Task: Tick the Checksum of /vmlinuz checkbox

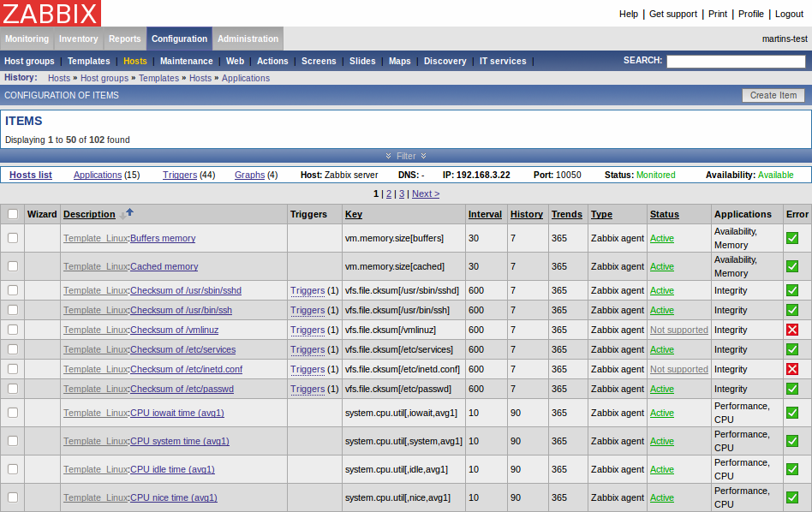Action: (x=13, y=330)
